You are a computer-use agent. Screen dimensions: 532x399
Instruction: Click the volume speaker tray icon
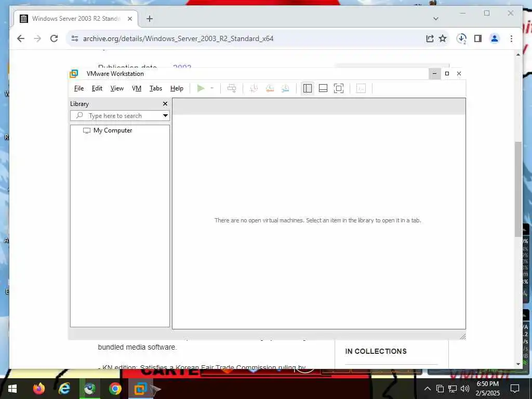(465, 389)
